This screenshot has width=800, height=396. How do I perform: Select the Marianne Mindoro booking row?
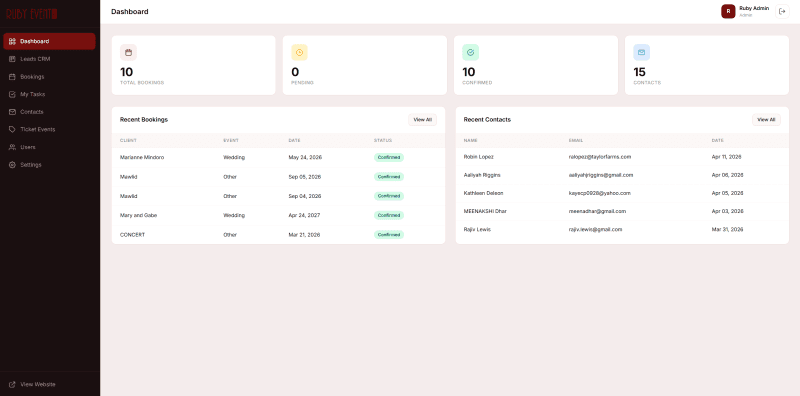279,158
